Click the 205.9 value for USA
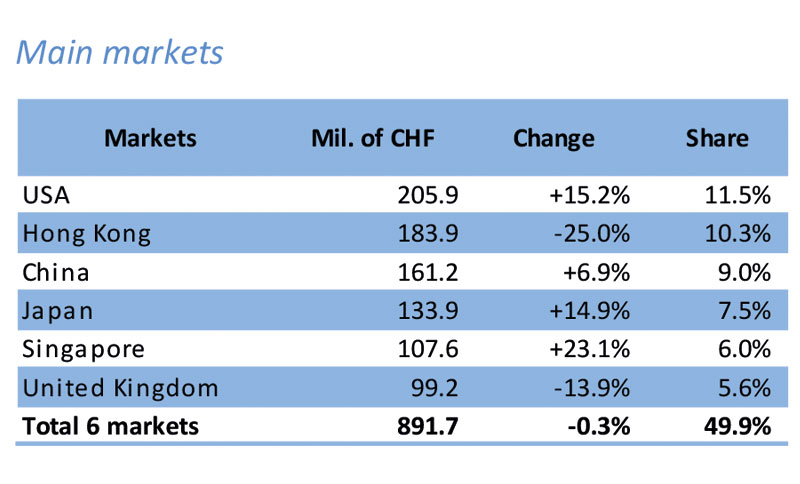800x484 pixels. pyautogui.click(x=428, y=197)
